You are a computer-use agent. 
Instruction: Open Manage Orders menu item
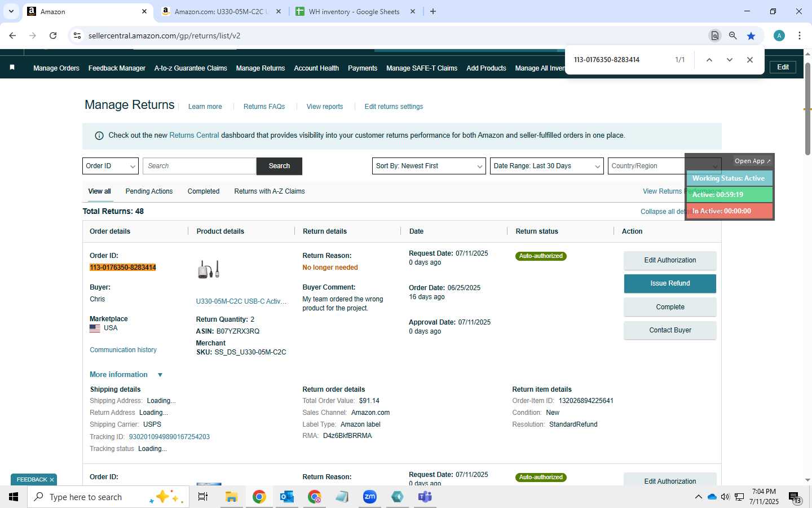pyautogui.click(x=56, y=68)
